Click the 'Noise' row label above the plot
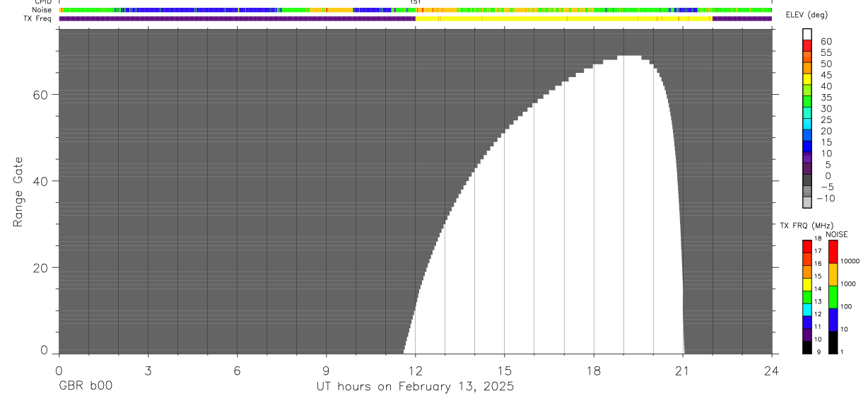868x401 pixels. click(42, 10)
